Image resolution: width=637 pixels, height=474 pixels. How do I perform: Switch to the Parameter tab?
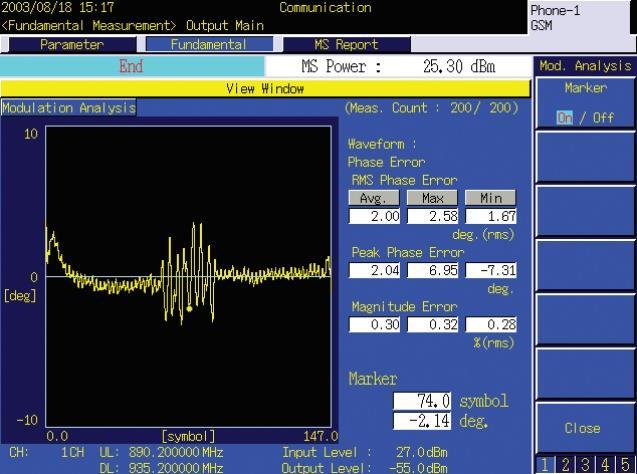[72, 44]
